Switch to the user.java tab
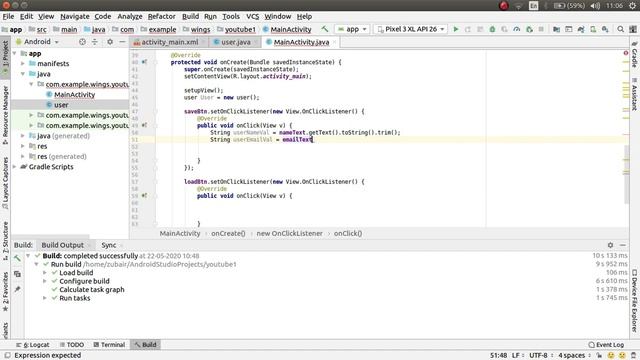Screen dimensions: 640x360 [236, 42]
